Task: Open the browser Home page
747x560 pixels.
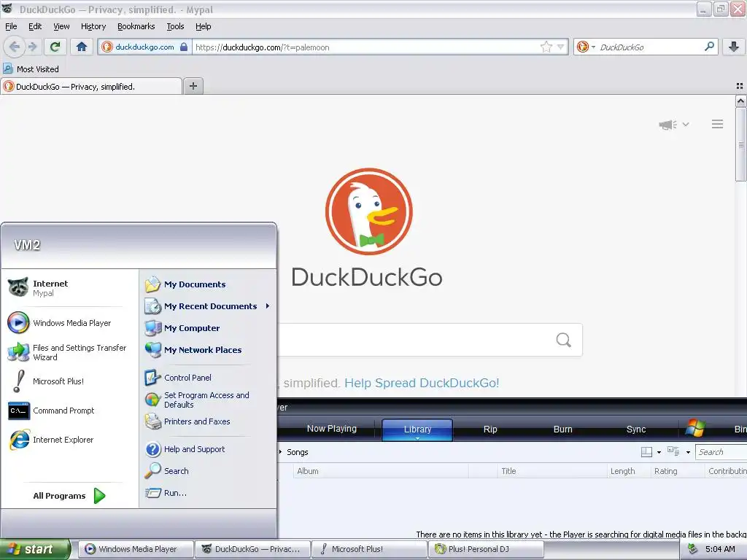Action: [82, 47]
